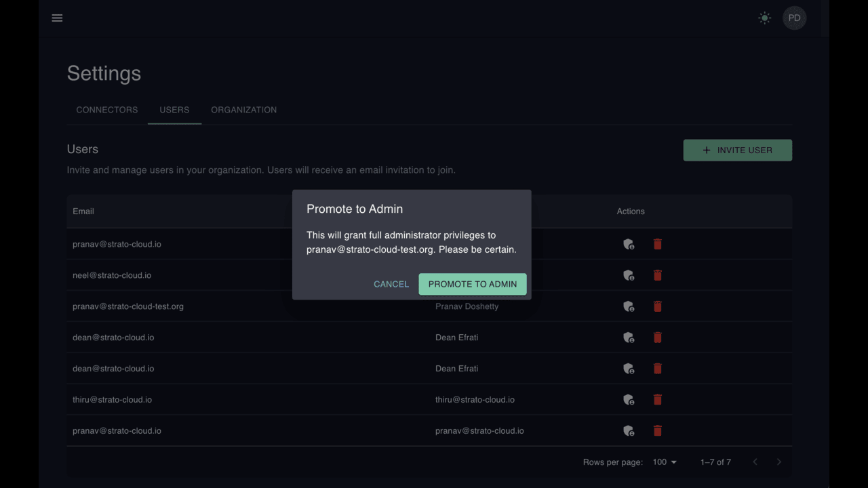
Task: Confirm with Promote to Admin button
Action: click(473, 284)
